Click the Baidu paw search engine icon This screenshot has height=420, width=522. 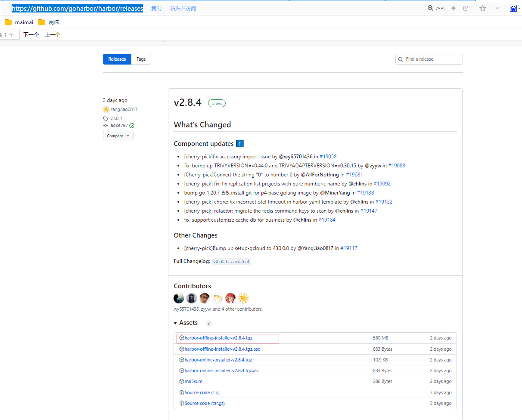coord(513,8)
